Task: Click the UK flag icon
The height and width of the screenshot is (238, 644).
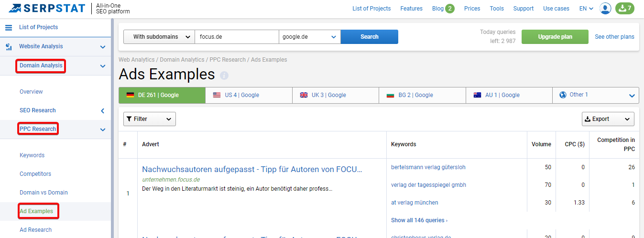Action: [x=304, y=95]
